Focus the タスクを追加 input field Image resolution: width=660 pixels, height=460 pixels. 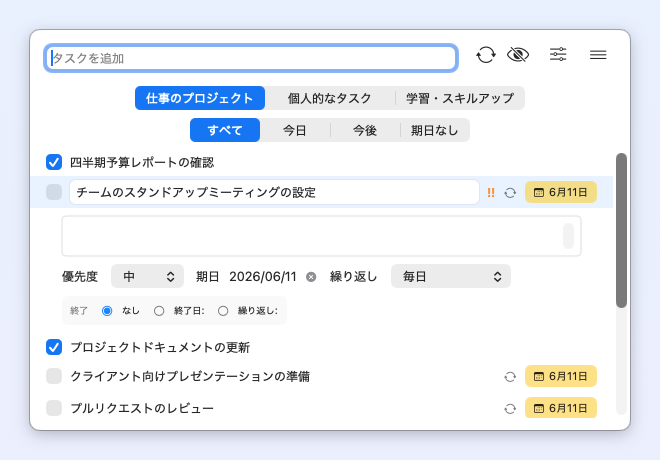point(251,58)
